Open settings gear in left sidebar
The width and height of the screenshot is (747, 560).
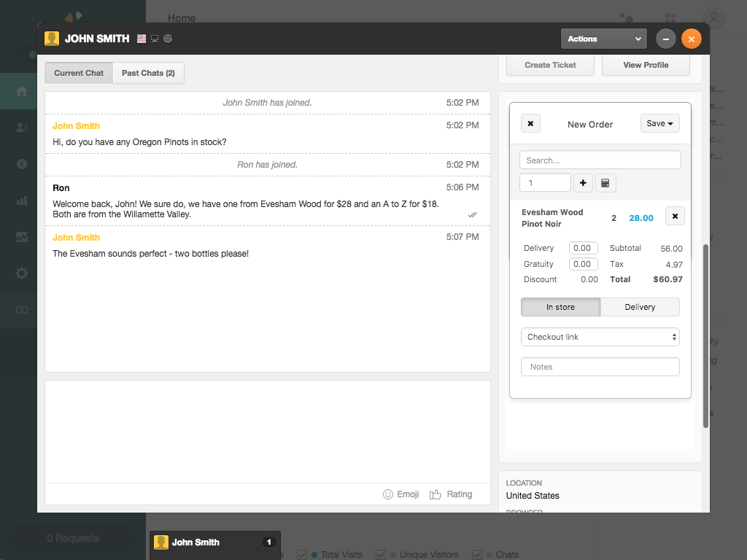(x=22, y=273)
